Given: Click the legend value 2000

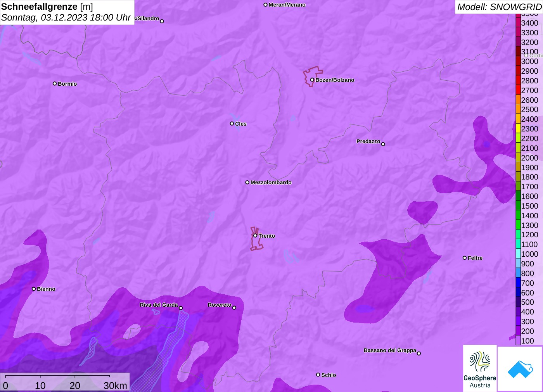Looking at the screenshot, I should [529, 158].
